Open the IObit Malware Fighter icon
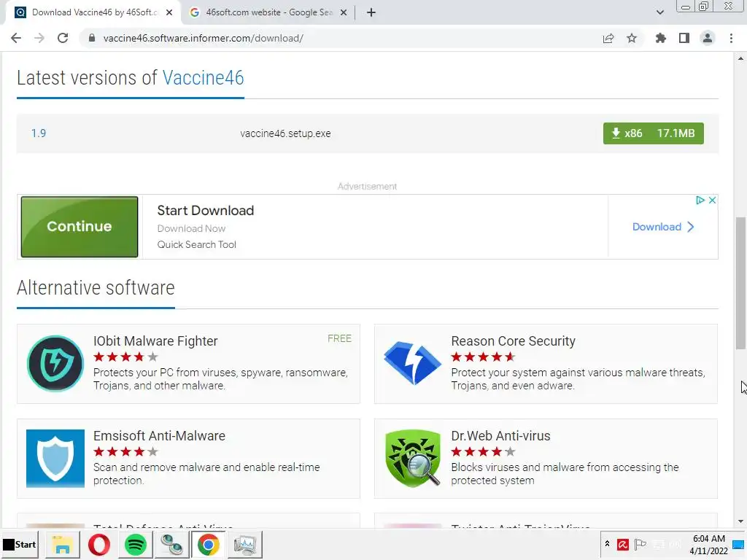Viewport: 747px width, 560px height. tap(55, 363)
